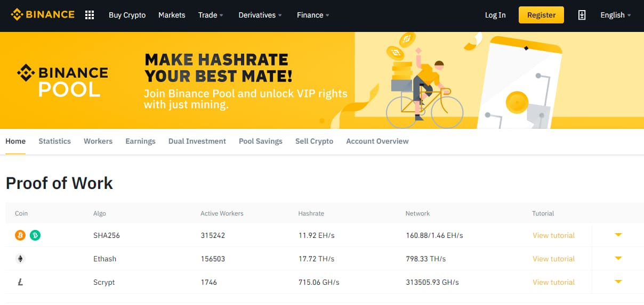Image resolution: width=644 pixels, height=305 pixels.
Task: Open the Derivatives dropdown menu
Action: (x=260, y=15)
